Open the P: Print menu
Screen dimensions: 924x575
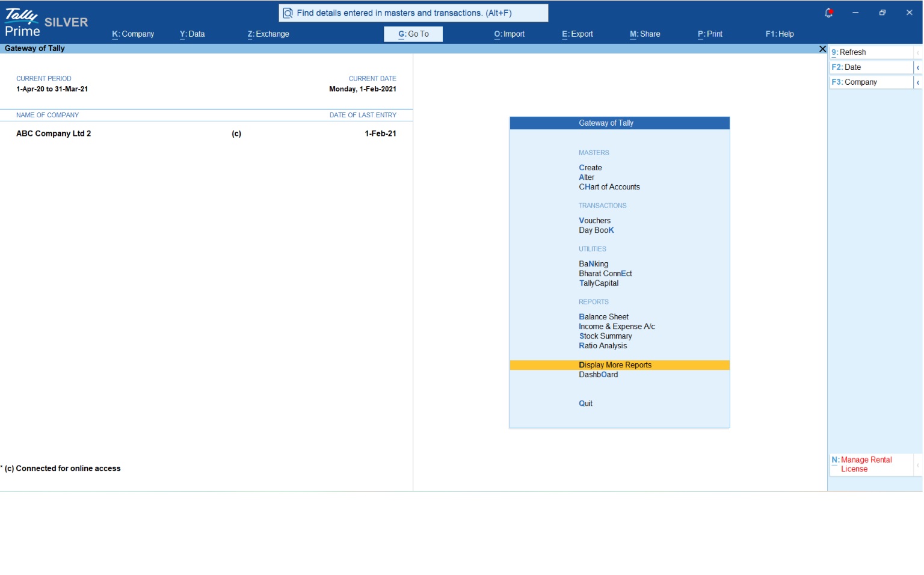[710, 34]
